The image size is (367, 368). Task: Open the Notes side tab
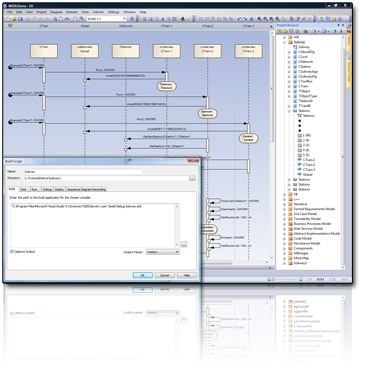[349, 41]
